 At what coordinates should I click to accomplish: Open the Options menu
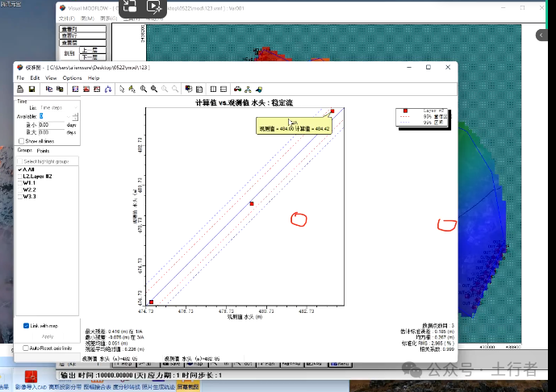[x=72, y=77]
